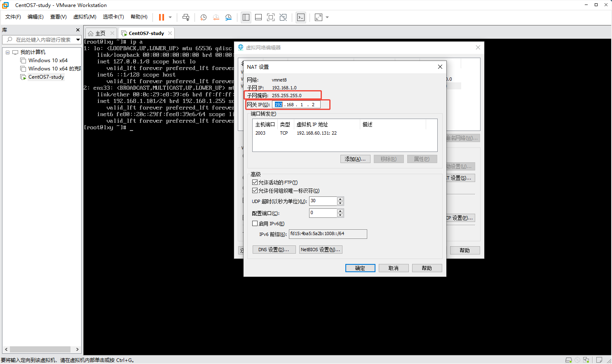Decrease the 配置端口 spinner value
Viewport: 612px width, 364px height.
click(340, 215)
